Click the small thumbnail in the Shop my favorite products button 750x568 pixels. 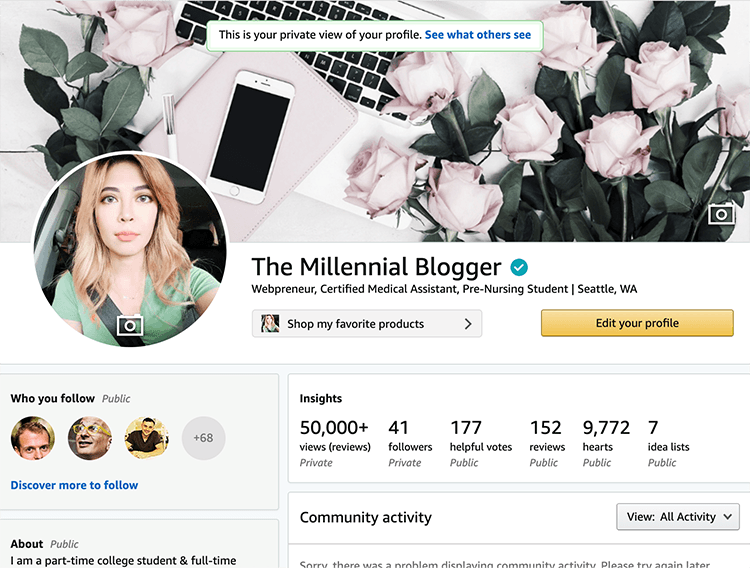270,323
